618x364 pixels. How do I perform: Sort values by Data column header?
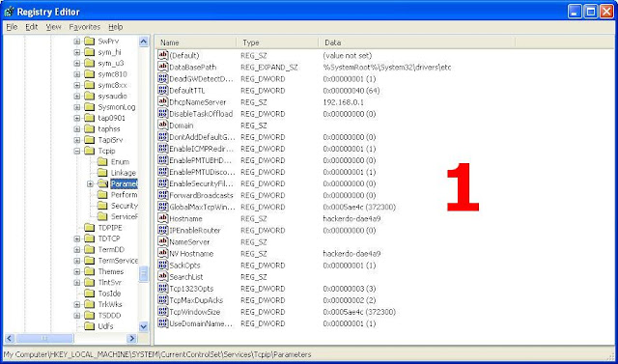click(x=416, y=42)
